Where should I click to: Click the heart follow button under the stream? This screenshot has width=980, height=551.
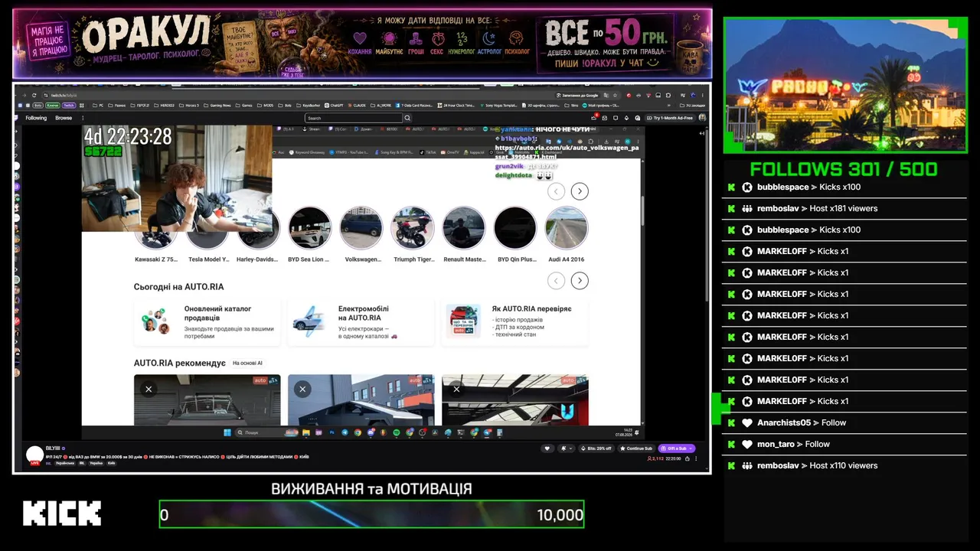tap(547, 448)
